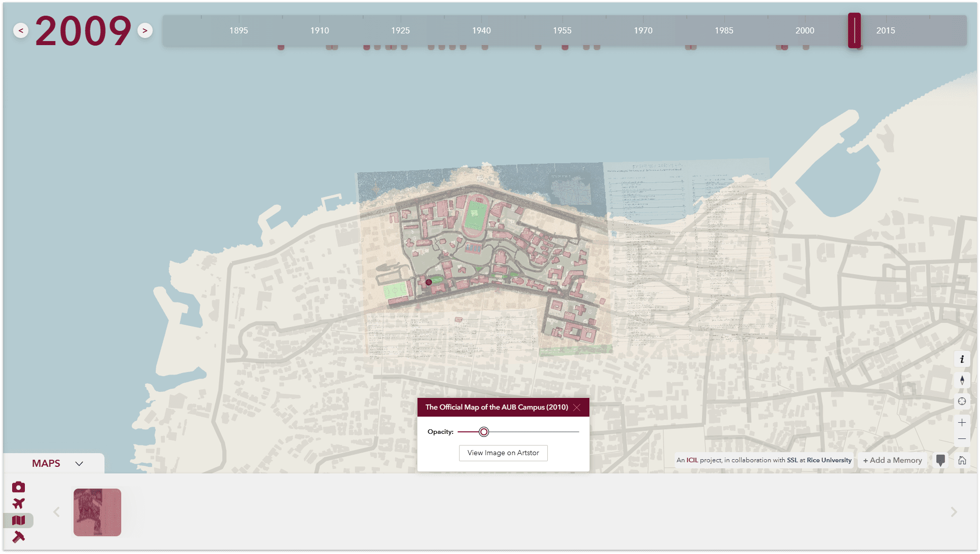Jump to 1985 on the timeline
This screenshot has width=980, height=554.
[724, 30]
